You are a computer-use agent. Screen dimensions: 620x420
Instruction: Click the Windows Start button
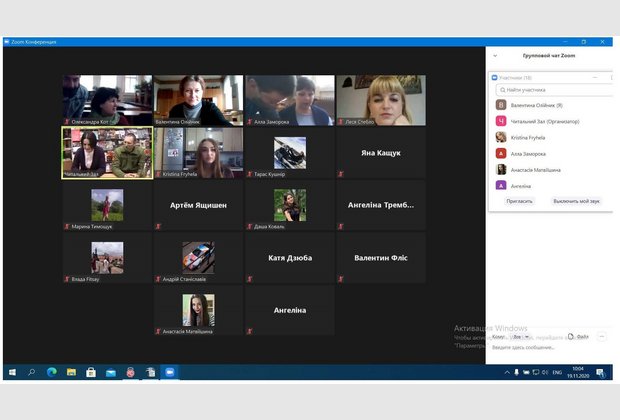coord(11,372)
